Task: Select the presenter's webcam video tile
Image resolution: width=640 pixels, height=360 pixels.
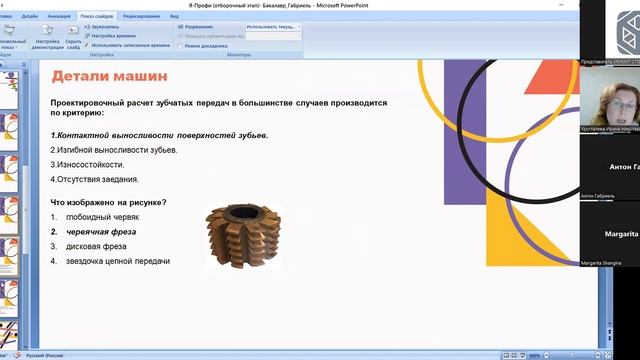Action: point(610,99)
